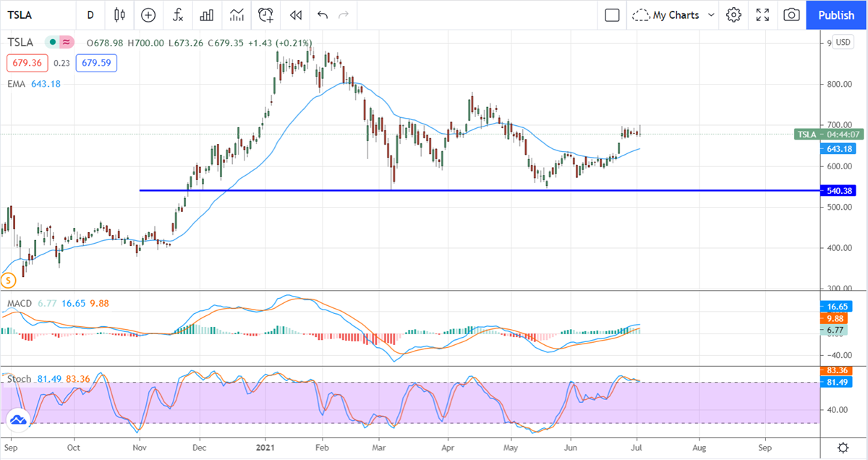Click the pink approximate-data badge next to TSLA
Screen dimensions: 868x460
[x=67, y=43]
